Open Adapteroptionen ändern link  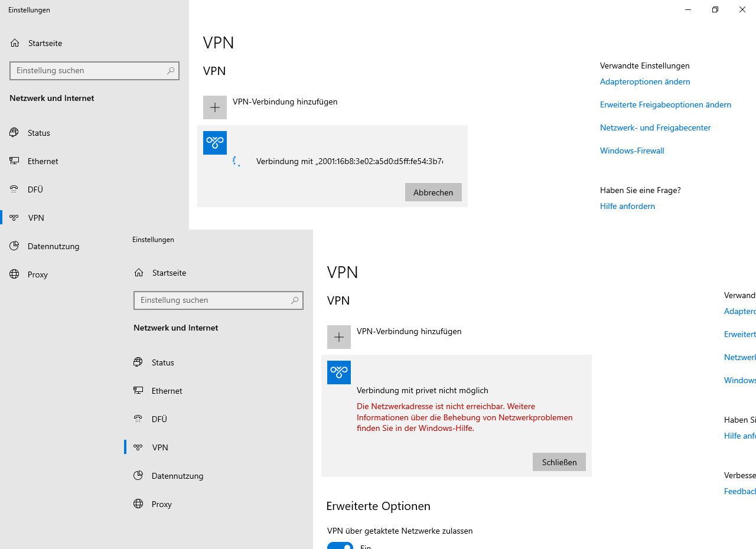(x=645, y=81)
